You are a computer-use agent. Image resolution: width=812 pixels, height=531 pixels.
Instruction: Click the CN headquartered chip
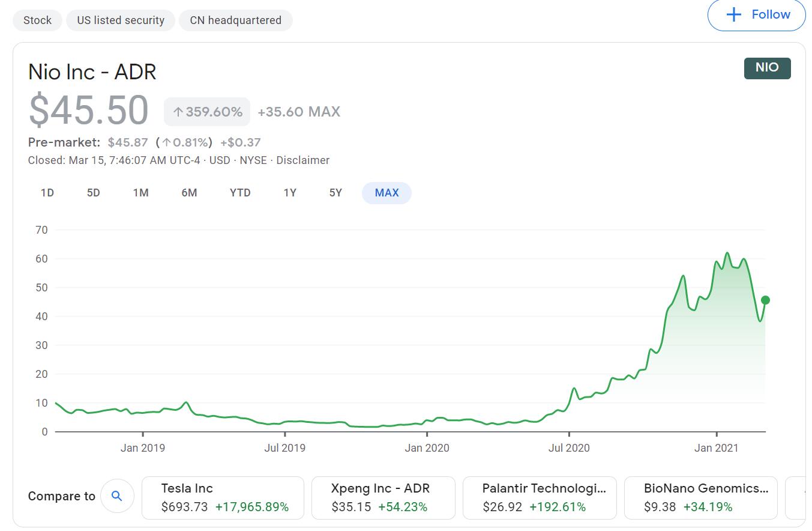click(235, 20)
